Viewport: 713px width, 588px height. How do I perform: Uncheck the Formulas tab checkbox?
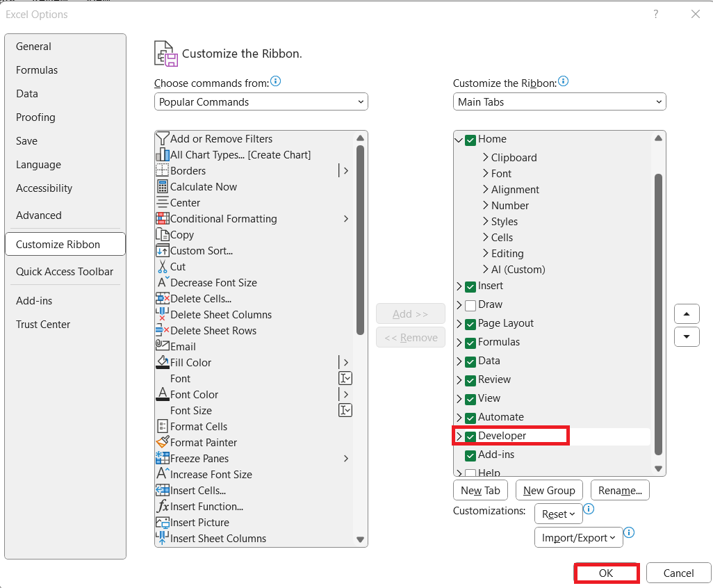point(470,343)
